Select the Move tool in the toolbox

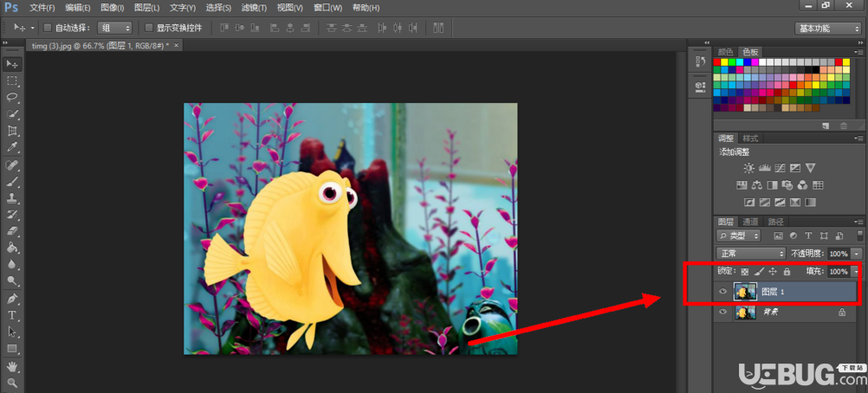point(11,64)
